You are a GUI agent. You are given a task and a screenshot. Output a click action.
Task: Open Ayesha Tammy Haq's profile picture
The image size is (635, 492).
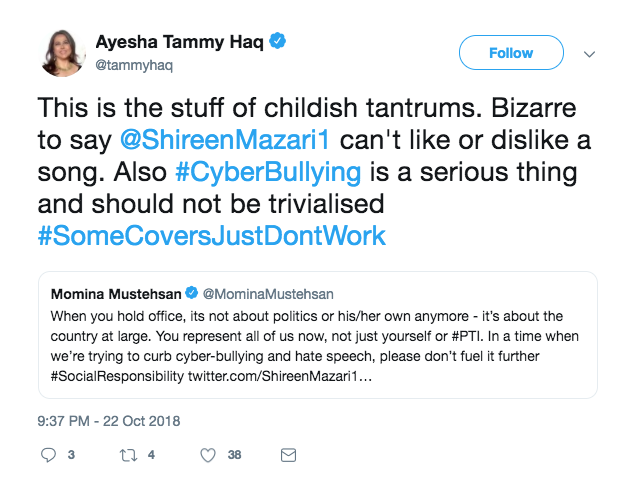(x=62, y=53)
